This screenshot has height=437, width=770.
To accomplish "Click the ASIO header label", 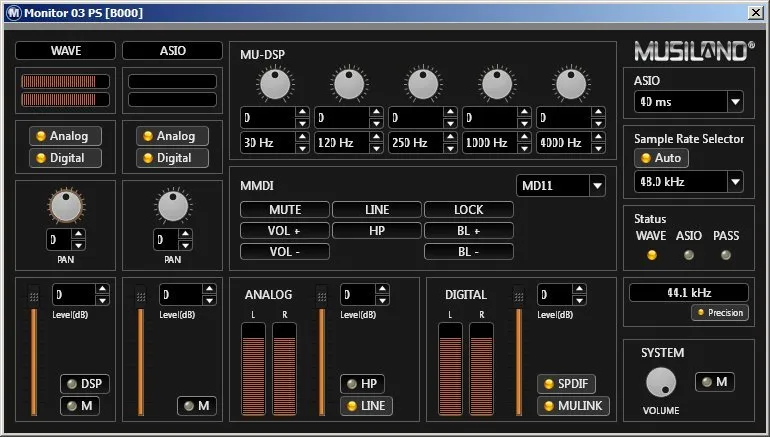I will click(172, 51).
